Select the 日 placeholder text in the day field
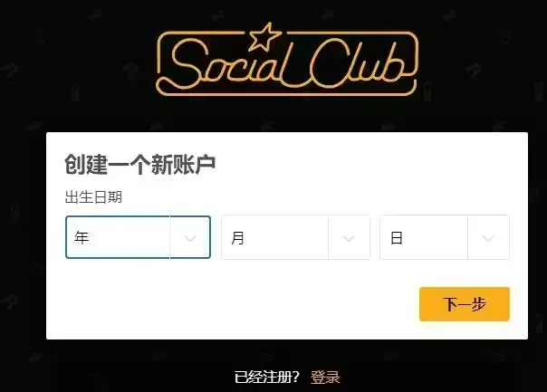547x392 pixels. click(397, 238)
